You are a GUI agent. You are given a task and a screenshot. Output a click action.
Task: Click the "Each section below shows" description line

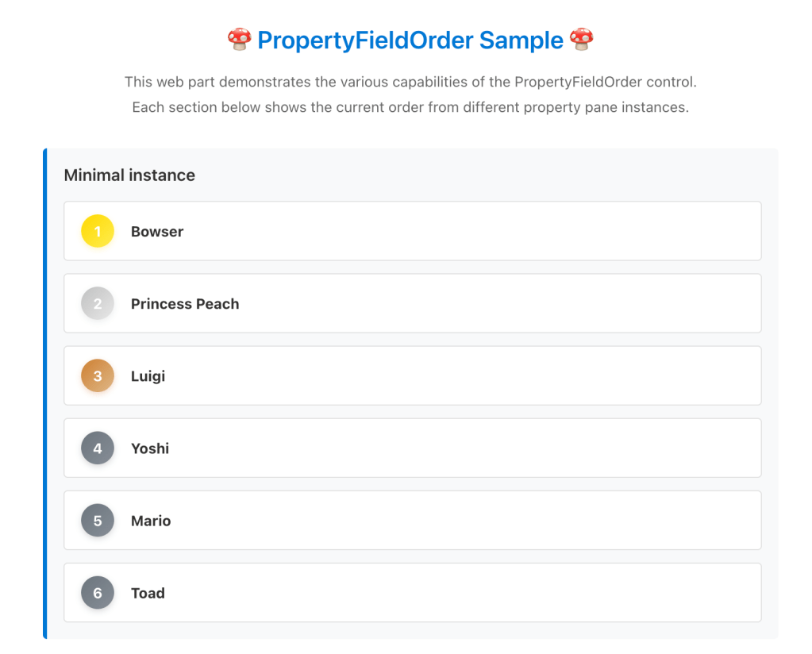[x=410, y=107]
